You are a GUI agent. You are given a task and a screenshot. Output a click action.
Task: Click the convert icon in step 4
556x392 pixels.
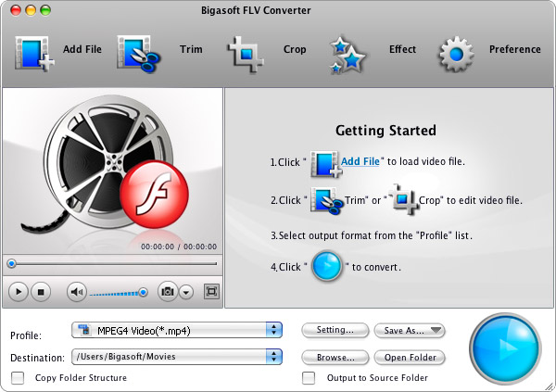click(326, 266)
